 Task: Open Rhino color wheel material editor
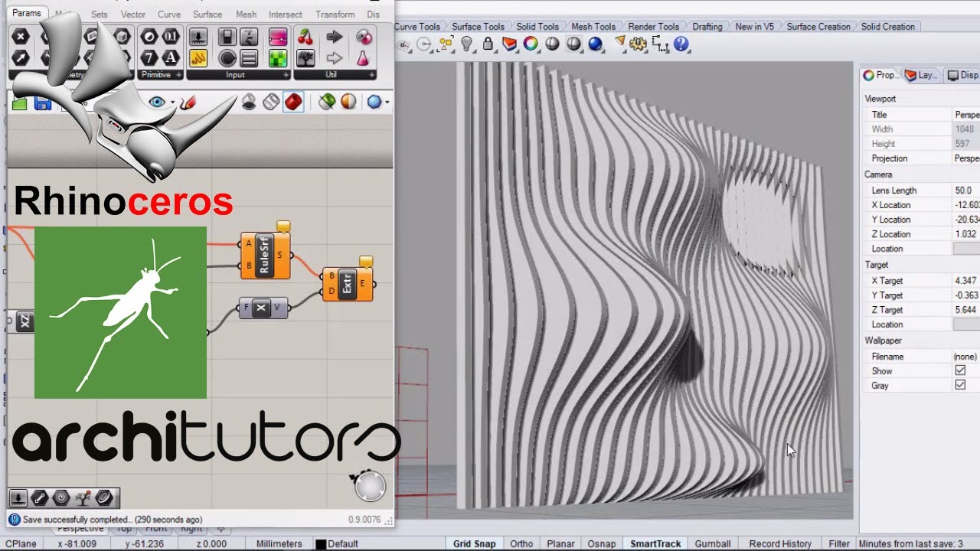pyautogui.click(x=531, y=44)
